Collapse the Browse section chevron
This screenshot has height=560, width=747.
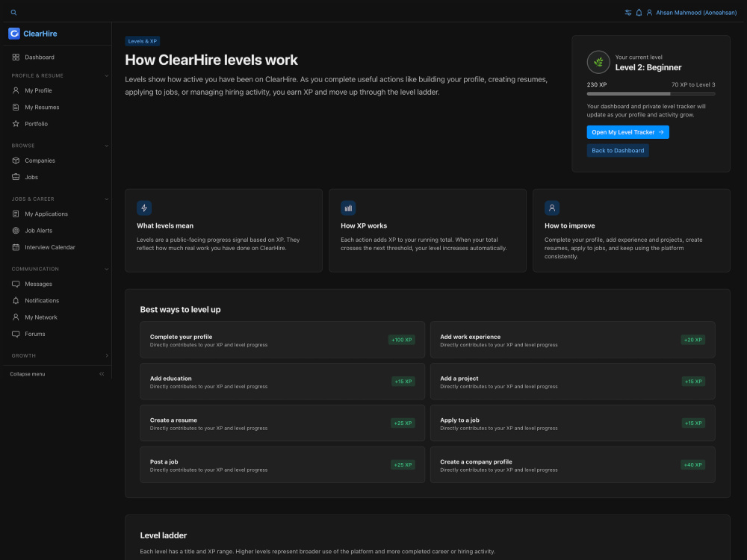pyautogui.click(x=106, y=146)
